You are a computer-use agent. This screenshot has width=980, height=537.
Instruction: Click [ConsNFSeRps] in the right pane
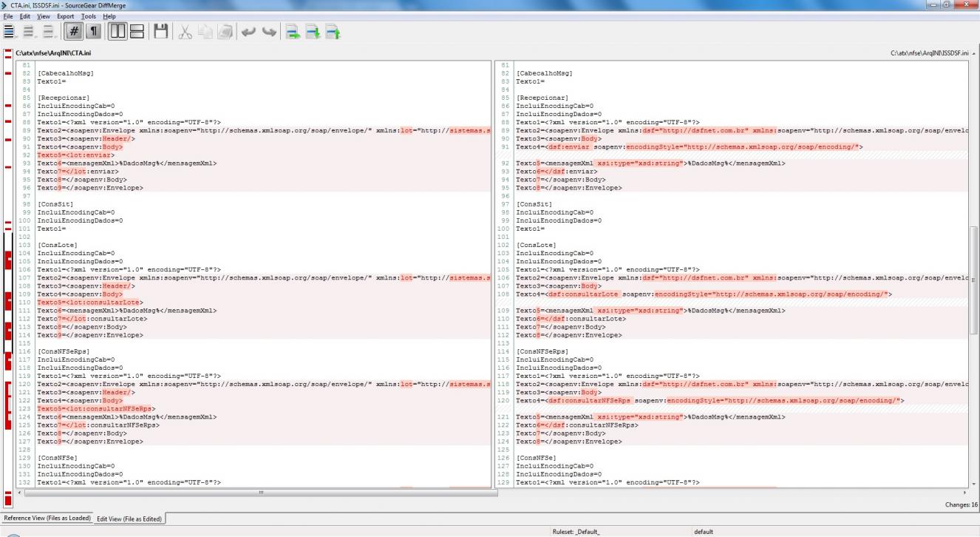click(542, 351)
